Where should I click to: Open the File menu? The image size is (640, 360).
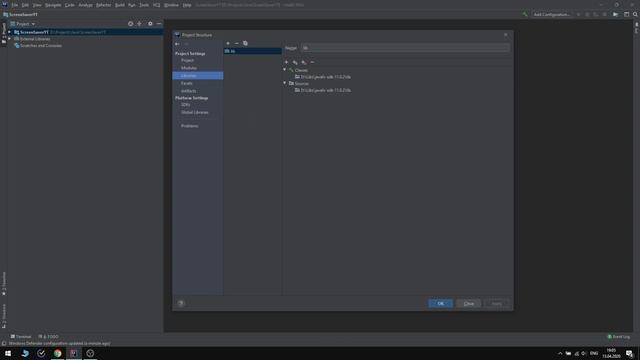click(x=15, y=5)
